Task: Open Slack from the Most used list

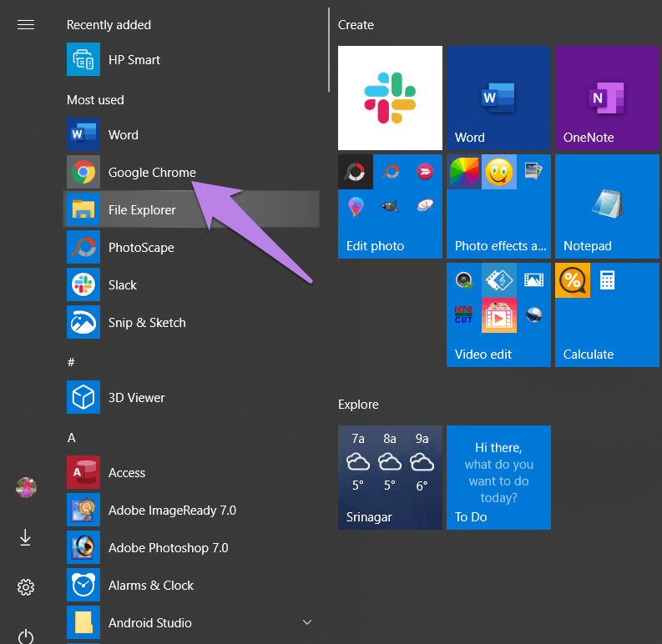Action: tap(191, 284)
